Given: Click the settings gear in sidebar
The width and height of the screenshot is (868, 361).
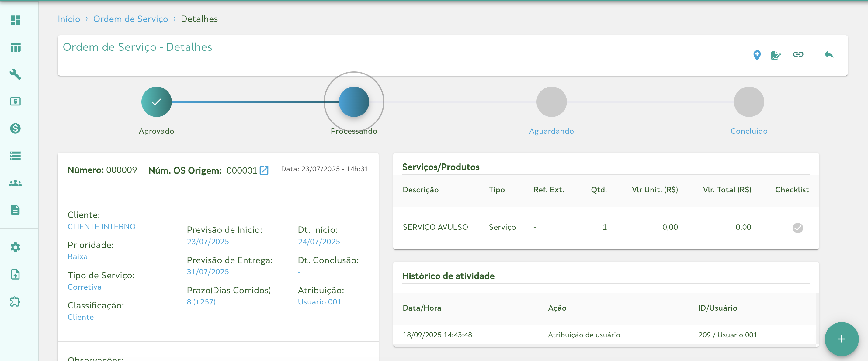Looking at the screenshot, I should [x=15, y=247].
